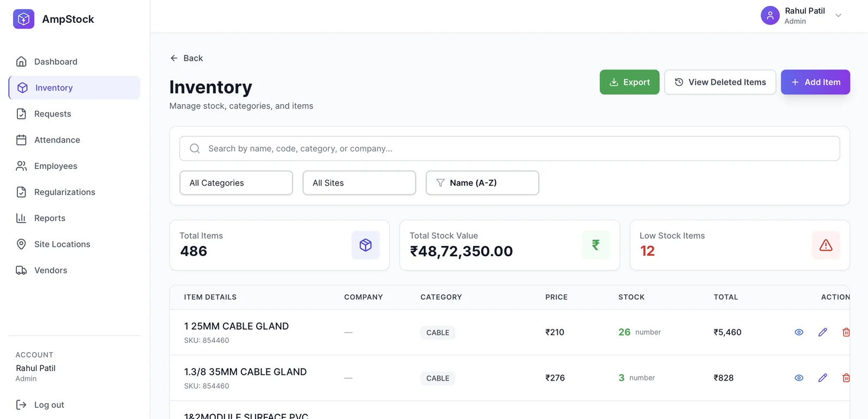Screen dimensions: 868x419
Task: Click the CABLE tag for 35MM gland
Action: coord(438,378)
